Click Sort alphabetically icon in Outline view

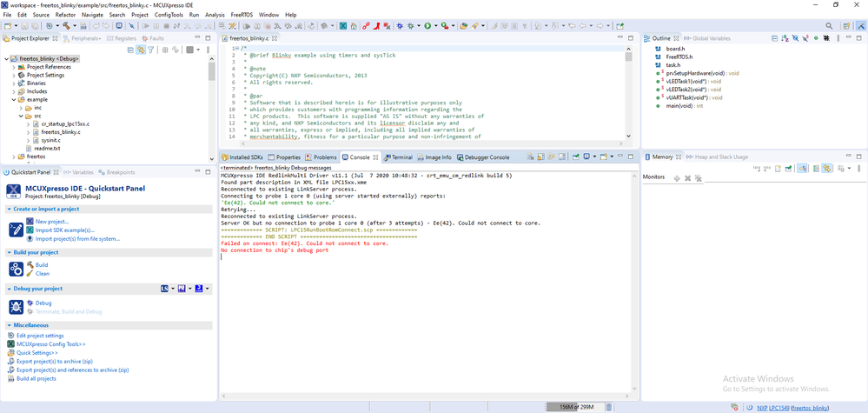pyautogui.click(x=785, y=38)
